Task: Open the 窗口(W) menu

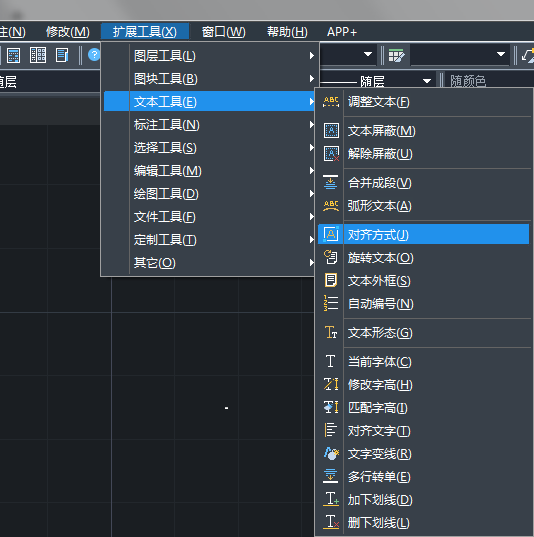Action: click(x=224, y=32)
